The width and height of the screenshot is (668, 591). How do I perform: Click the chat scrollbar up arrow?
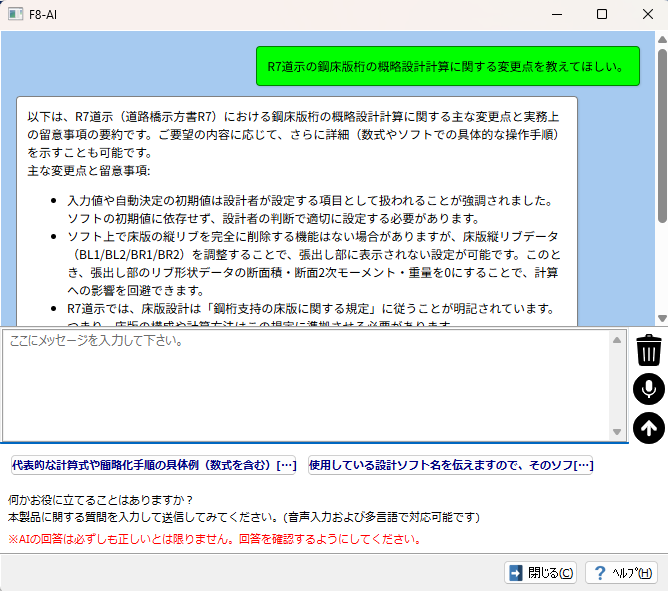[x=662, y=40]
